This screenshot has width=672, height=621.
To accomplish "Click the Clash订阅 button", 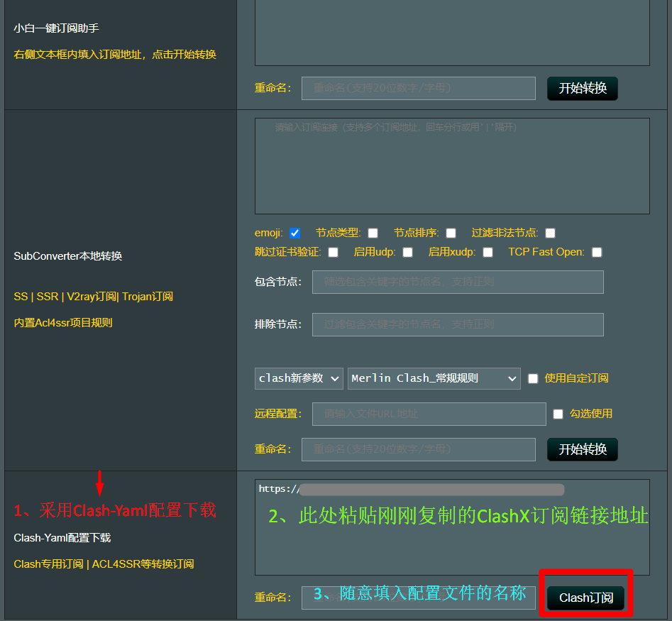I will [x=586, y=598].
